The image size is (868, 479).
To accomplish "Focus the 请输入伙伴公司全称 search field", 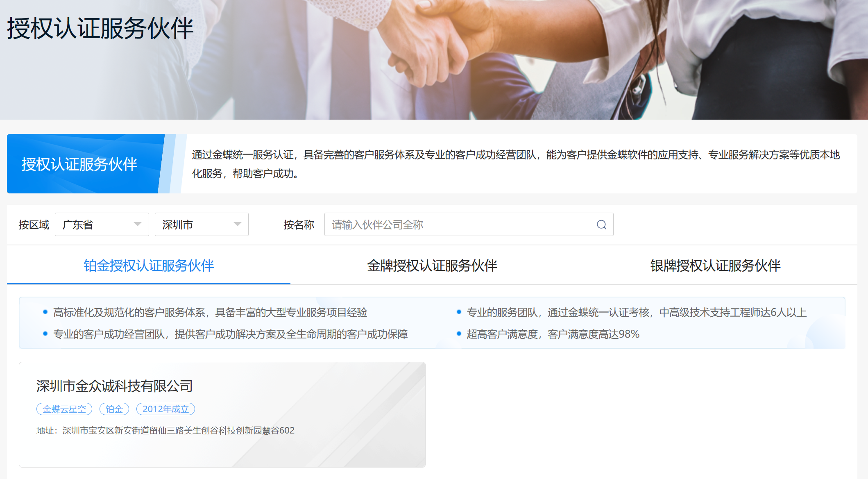I will pos(469,225).
